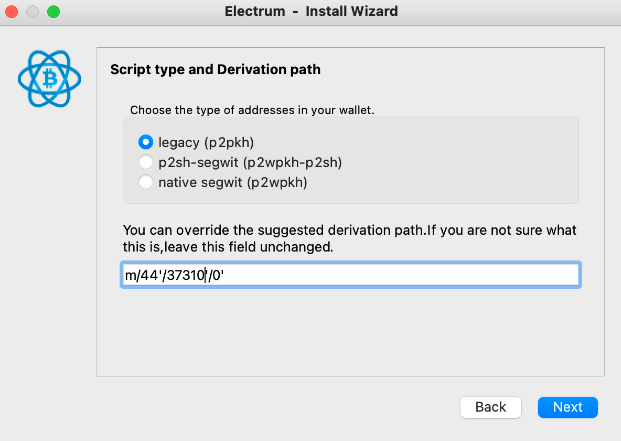Click the empty right end of the derivation path field

pos(500,275)
